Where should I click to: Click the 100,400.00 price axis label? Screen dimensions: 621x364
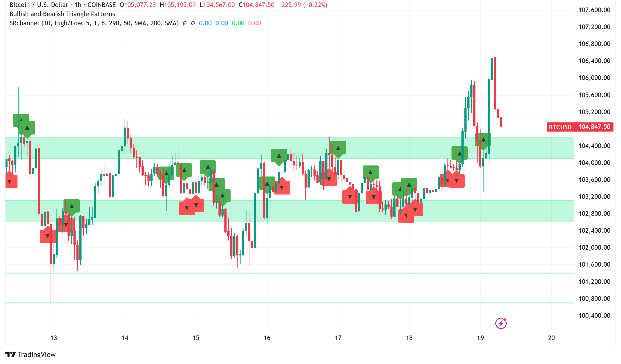click(x=594, y=316)
